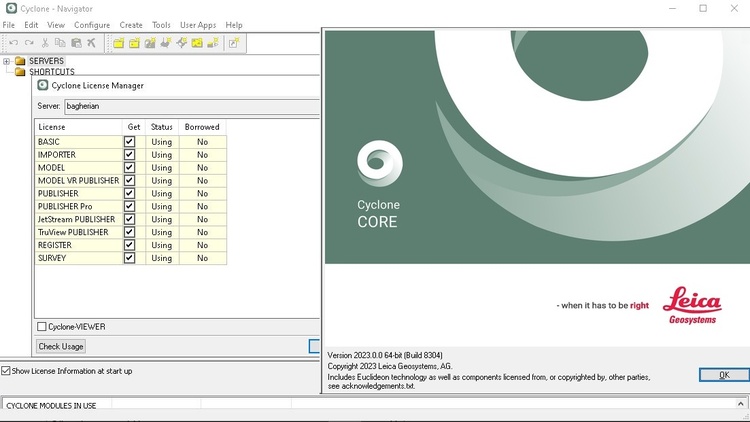The width and height of the screenshot is (750, 422).
Task: Open the Tools menu
Action: click(161, 25)
